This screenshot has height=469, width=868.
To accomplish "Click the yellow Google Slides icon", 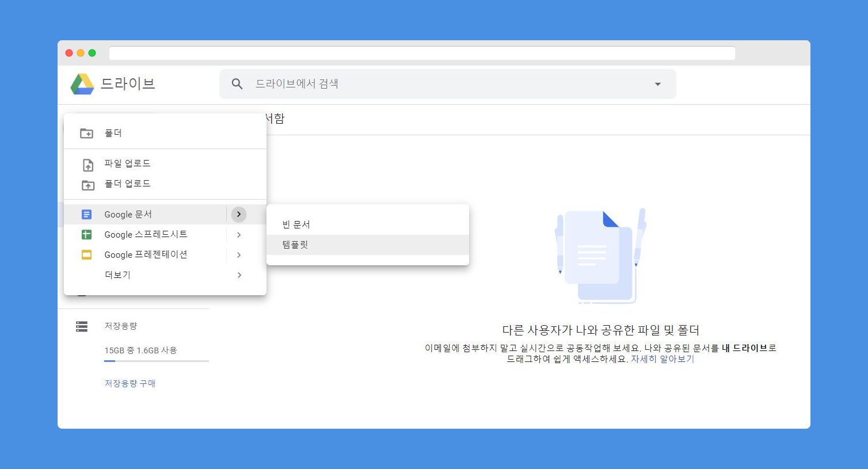I will (86, 255).
